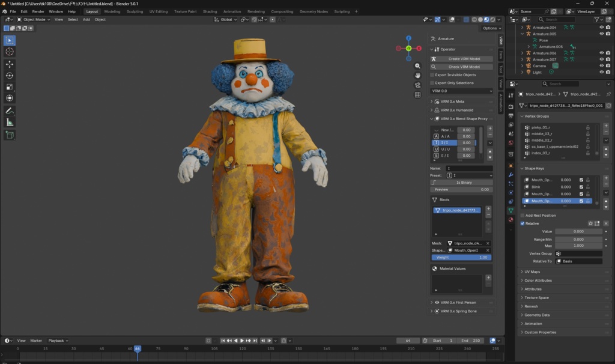
Task: Toggle the Blink shape key checkbox
Action: pyautogui.click(x=581, y=187)
